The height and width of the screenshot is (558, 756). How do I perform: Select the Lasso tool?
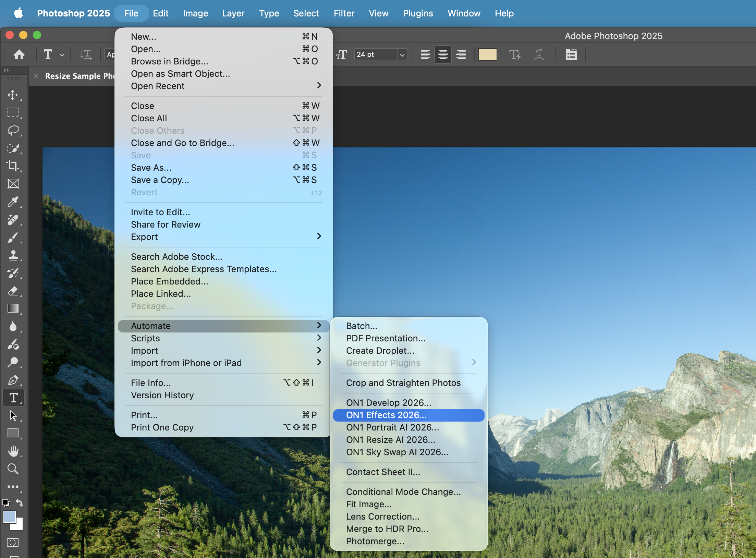pos(13,131)
